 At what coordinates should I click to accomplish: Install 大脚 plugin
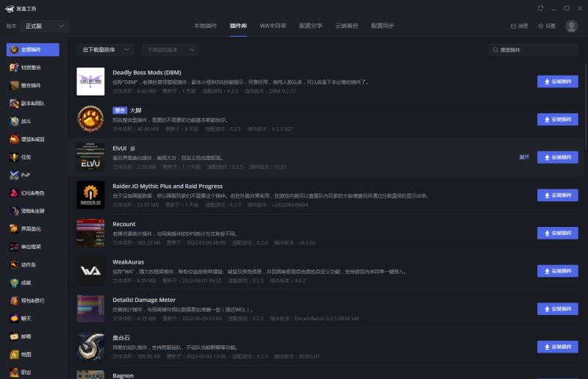pyautogui.click(x=558, y=119)
